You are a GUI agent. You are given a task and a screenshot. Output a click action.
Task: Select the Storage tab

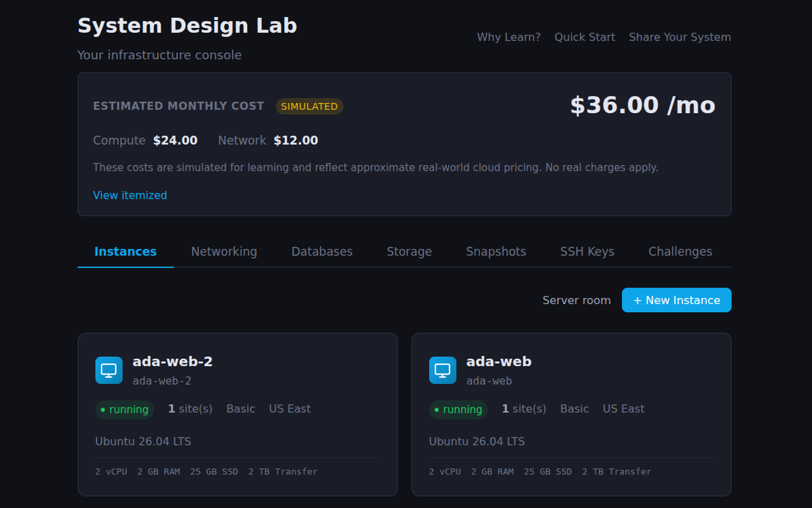coord(409,251)
